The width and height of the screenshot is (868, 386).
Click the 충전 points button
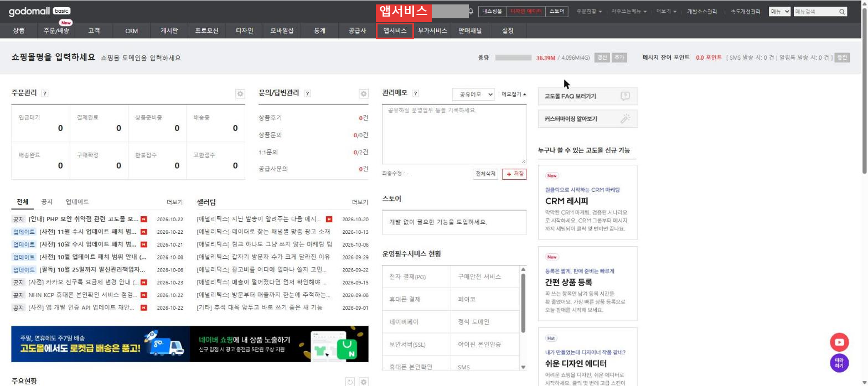(842, 58)
